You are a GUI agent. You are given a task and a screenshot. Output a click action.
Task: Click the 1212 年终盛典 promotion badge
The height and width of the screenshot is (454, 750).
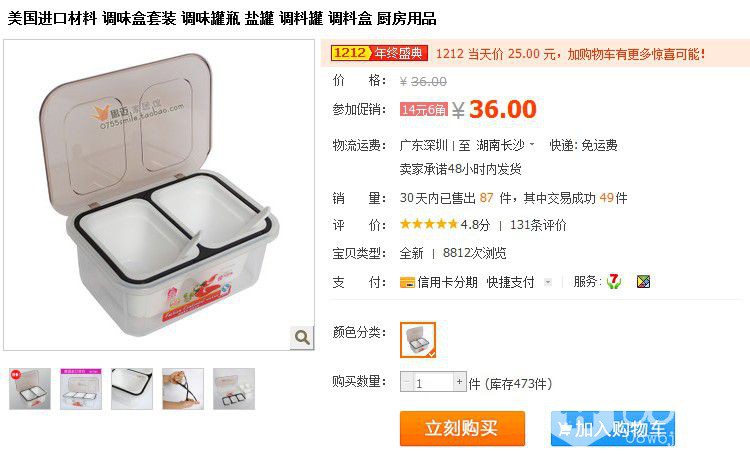379,53
